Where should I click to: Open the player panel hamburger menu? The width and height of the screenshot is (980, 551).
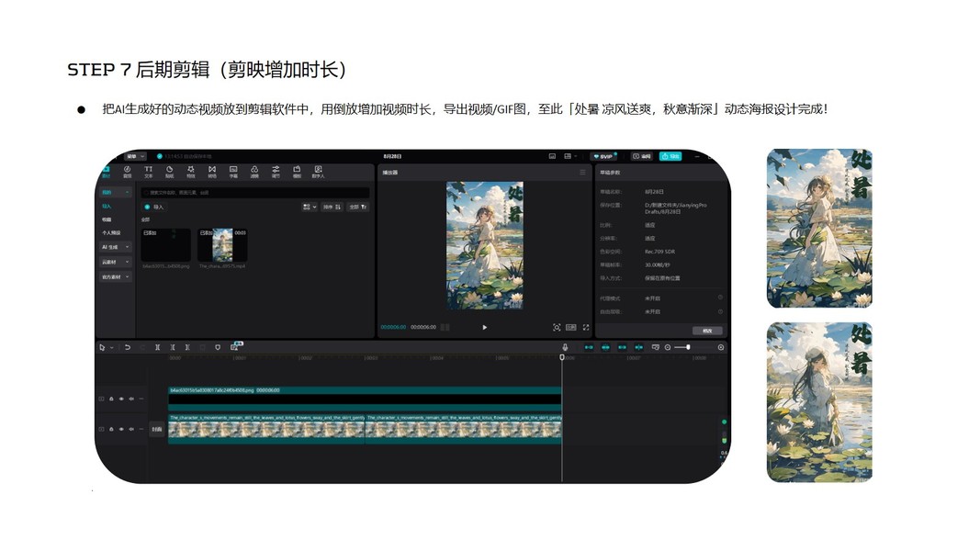tap(582, 173)
